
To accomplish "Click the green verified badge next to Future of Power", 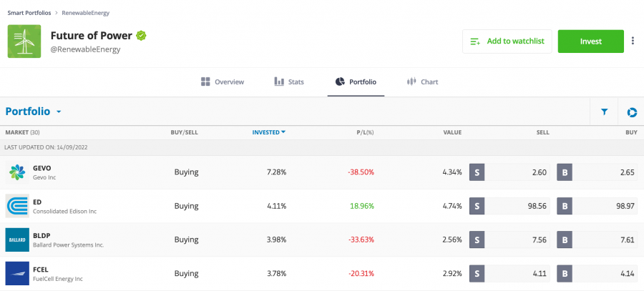I will tap(141, 36).
